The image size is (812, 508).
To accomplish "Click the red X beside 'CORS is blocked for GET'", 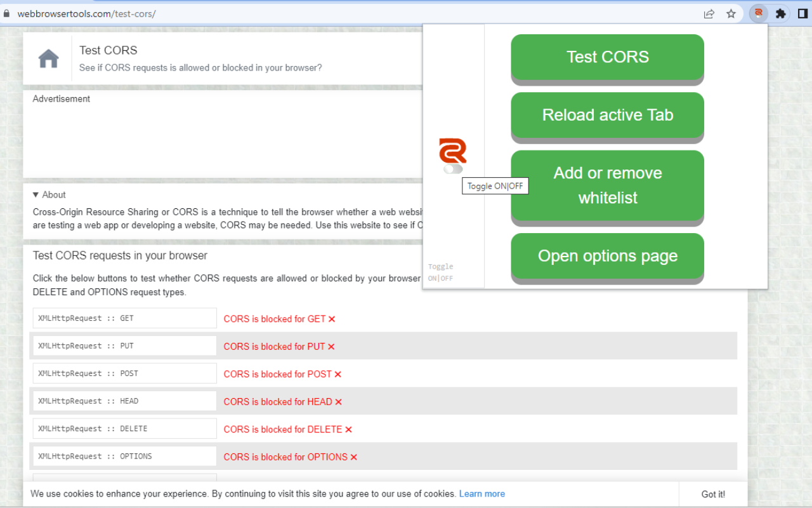I will pos(332,319).
